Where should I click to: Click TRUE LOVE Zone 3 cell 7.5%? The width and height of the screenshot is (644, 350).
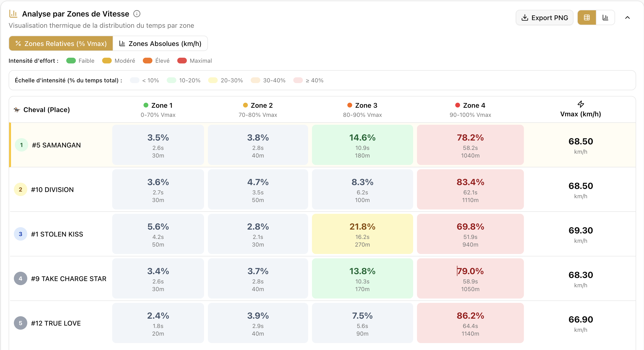click(x=362, y=323)
